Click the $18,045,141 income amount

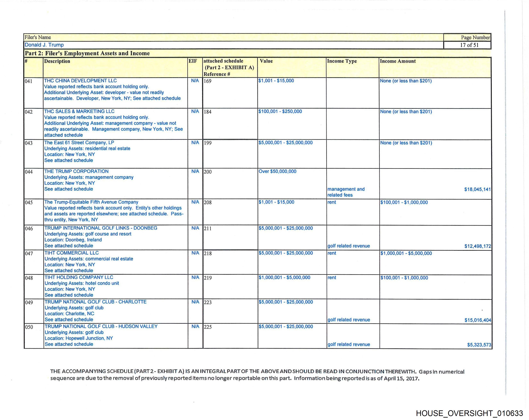(x=477, y=190)
